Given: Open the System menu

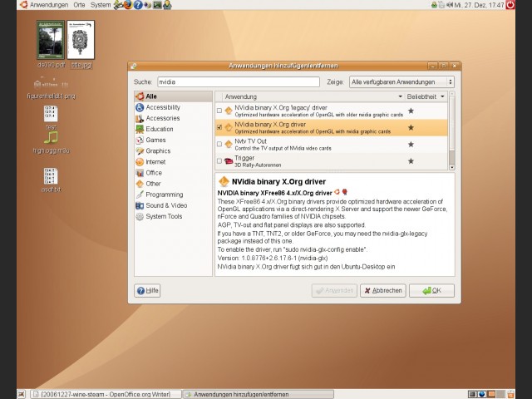Looking at the screenshot, I should click(x=101, y=5).
